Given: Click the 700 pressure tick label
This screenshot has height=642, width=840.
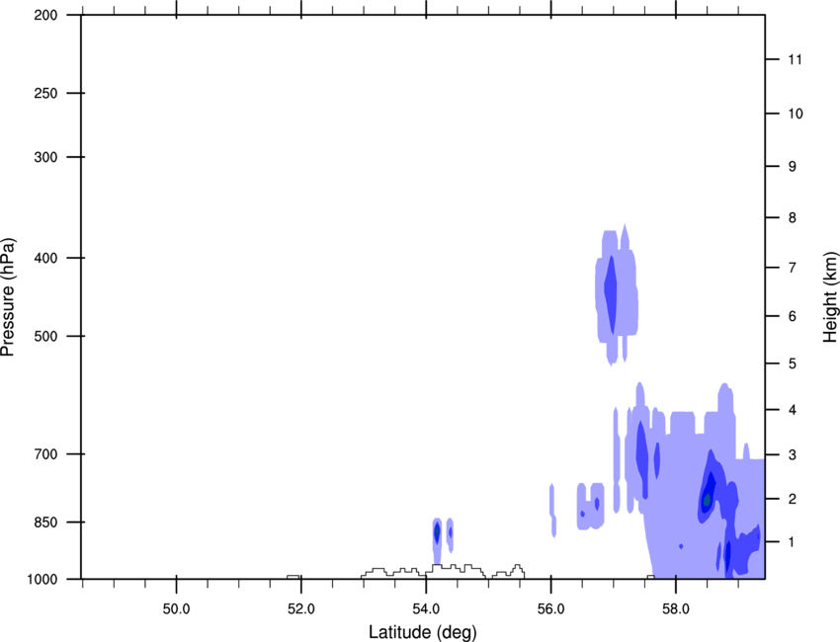Looking at the screenshot, I should click(x=45, y=454).
